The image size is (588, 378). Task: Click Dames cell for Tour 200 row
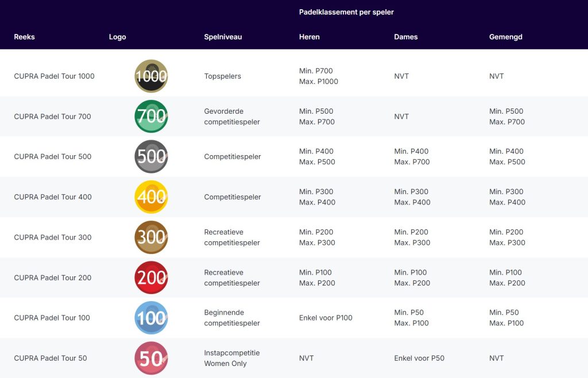click(x=412, y=277)
